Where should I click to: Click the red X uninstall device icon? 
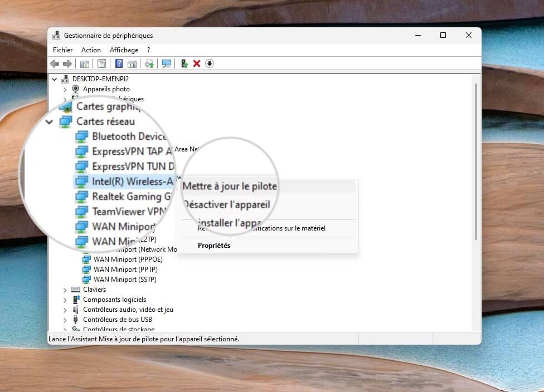pos(197,64)
